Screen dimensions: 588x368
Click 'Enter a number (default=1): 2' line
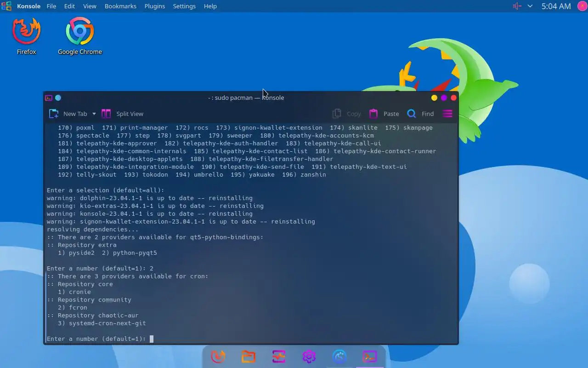[x=100, y=269]
